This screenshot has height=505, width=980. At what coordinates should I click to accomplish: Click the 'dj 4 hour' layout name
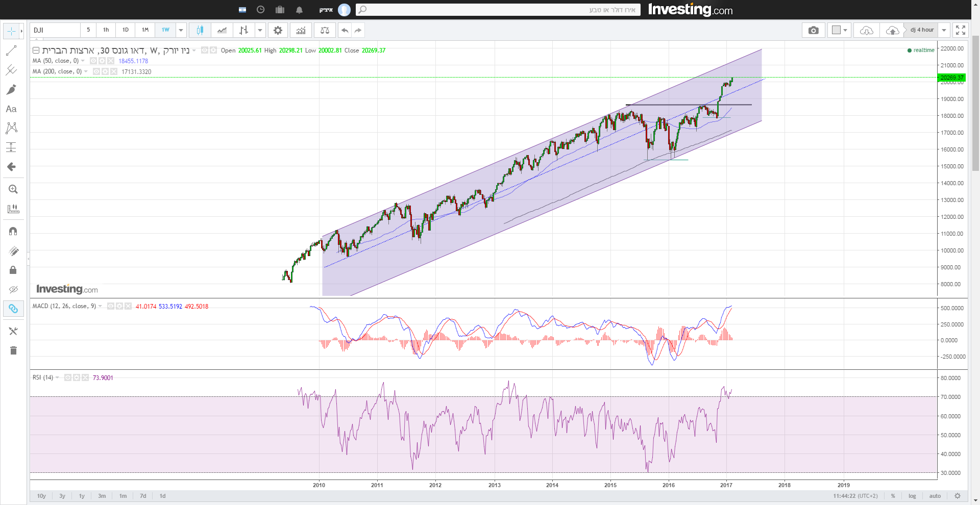tap(922, 30)
